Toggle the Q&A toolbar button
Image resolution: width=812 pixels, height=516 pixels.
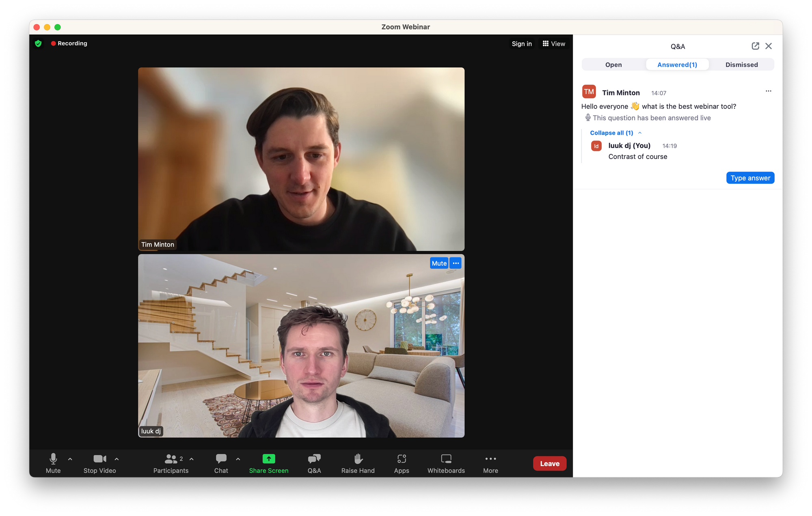314,463
